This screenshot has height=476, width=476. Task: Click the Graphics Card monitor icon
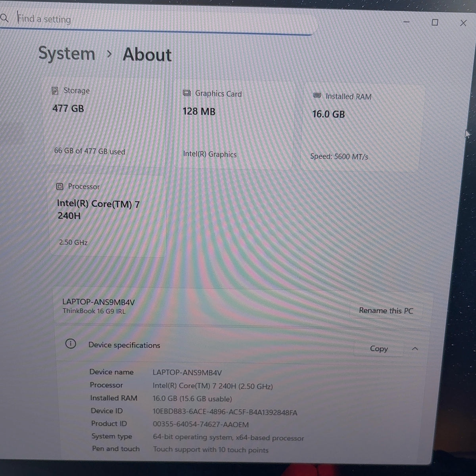(186, 93)
